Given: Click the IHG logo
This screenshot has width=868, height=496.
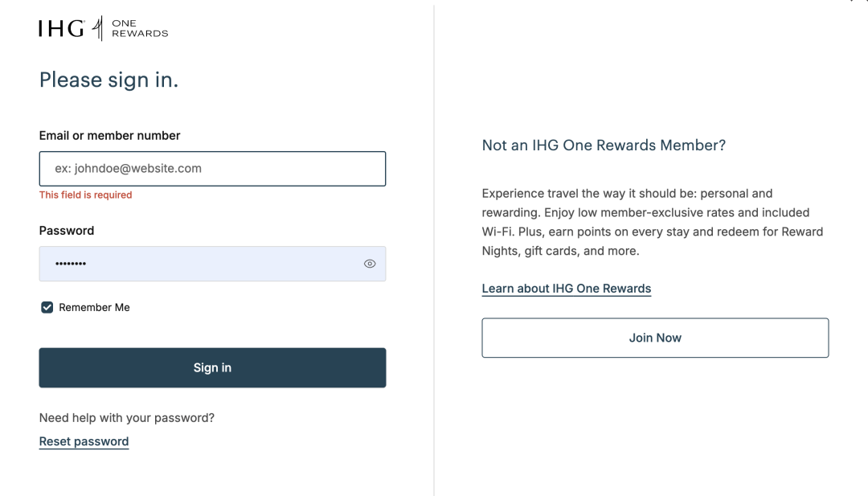Looking at the screenshot, I should [61, 28].
